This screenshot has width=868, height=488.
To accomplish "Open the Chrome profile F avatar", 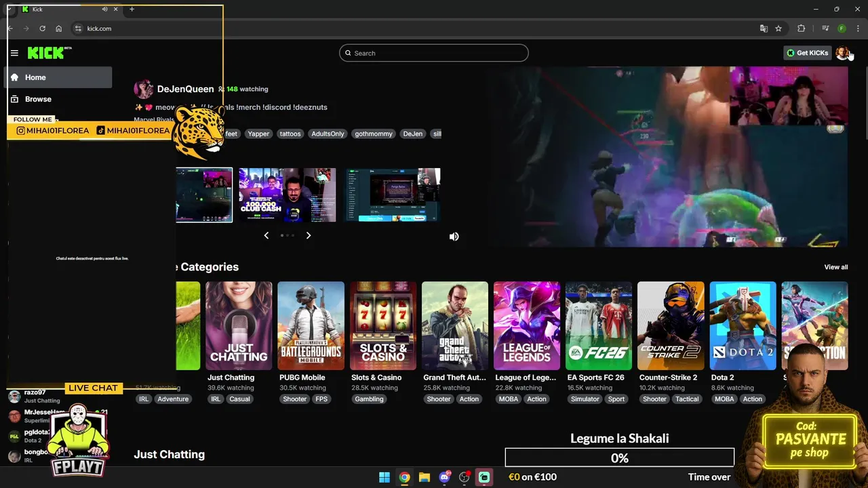I will coord(842,28).
